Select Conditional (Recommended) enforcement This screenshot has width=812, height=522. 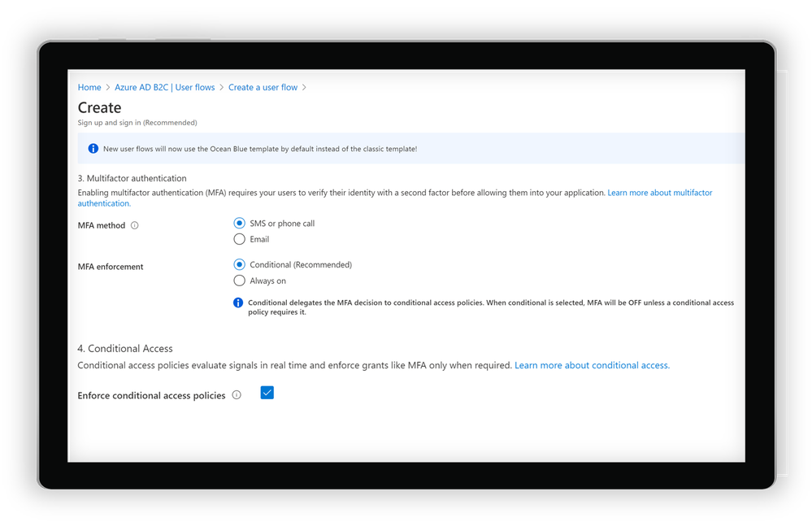(x=239, y=264)
